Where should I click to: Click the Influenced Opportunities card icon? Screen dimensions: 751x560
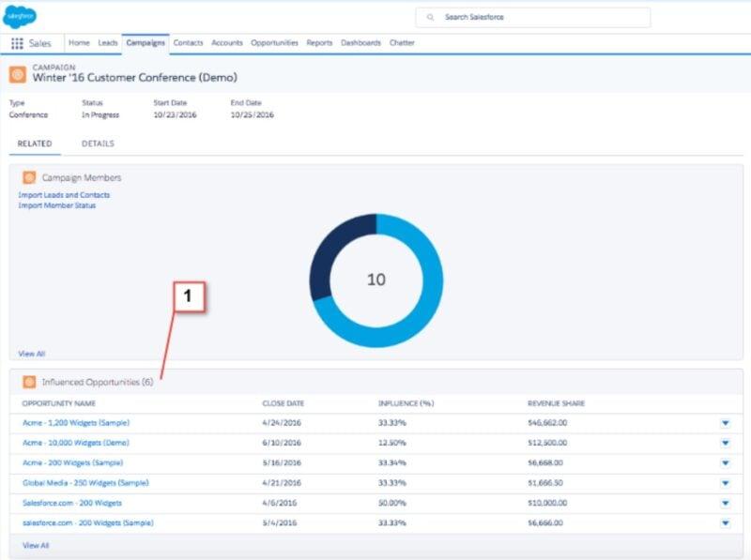(x=29, y=382)
